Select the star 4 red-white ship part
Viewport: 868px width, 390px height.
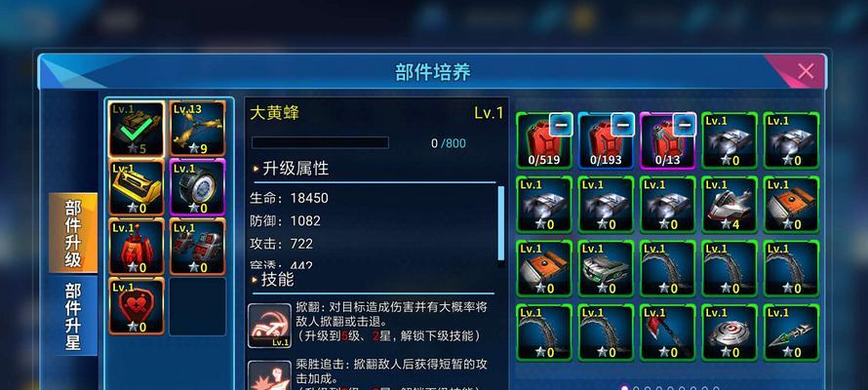[x=730, y=204]
